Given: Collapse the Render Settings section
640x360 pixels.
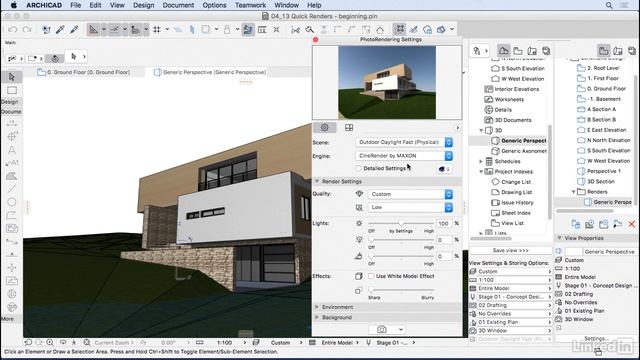Looking at the screenshot, I should [317, 181].
